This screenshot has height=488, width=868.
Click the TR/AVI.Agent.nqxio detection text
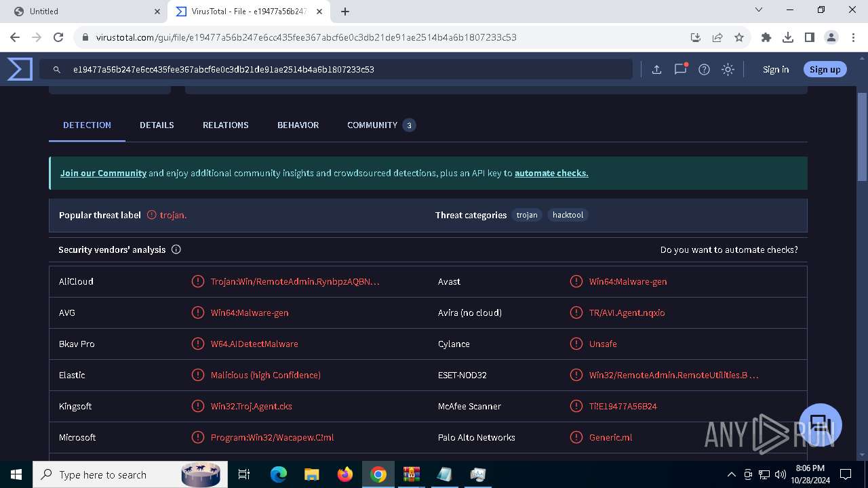coord(627,312)
